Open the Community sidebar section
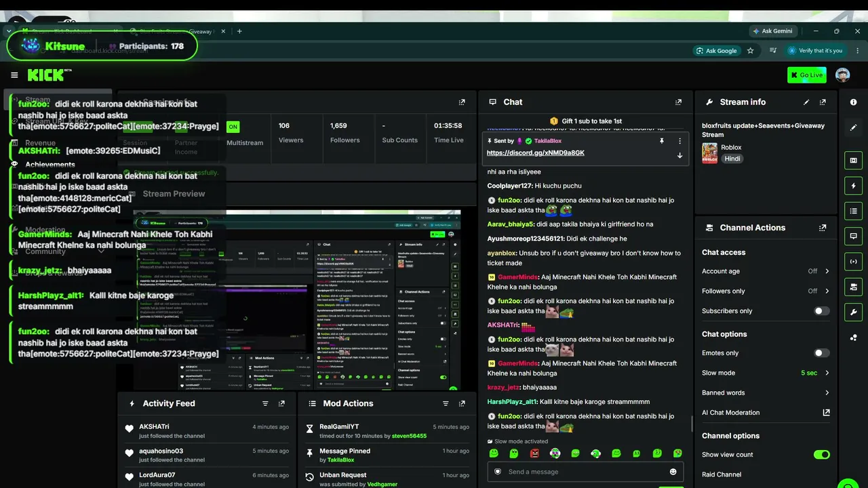Viewport: 868px width, 488px height. click(x=58, y=251)
